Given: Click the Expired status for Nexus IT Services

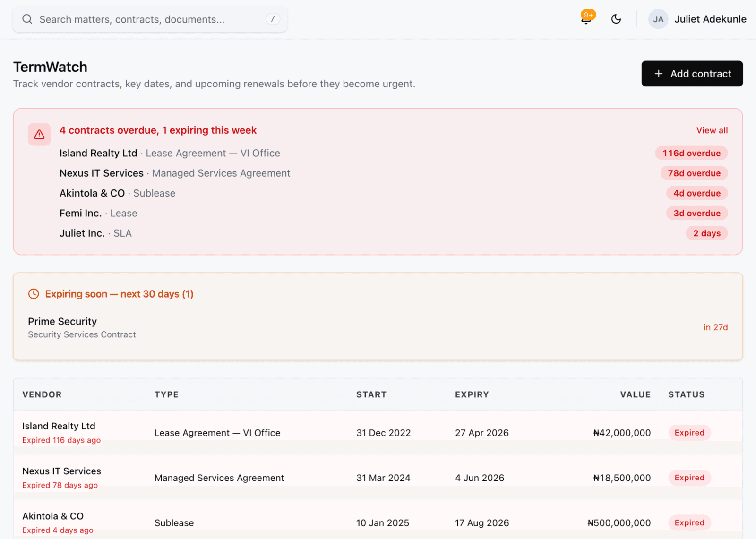Looking at the screenshot, I should pos(689,478).
